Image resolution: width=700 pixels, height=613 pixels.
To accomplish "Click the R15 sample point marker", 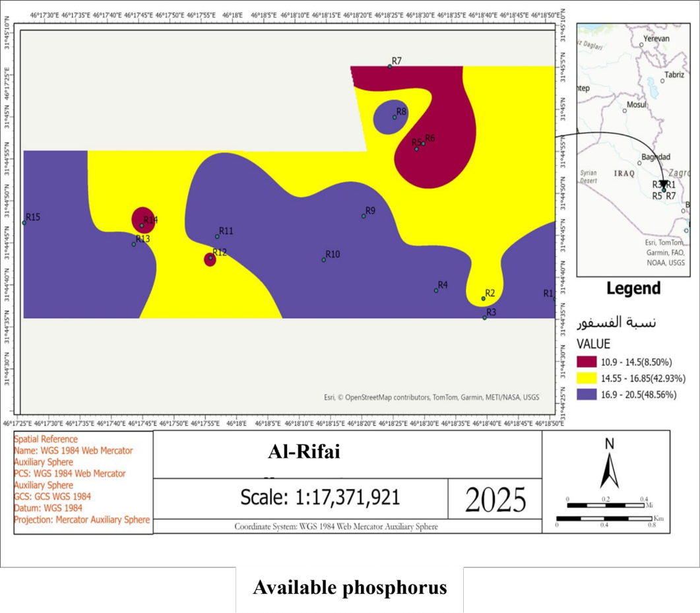I will pos(24,223).
